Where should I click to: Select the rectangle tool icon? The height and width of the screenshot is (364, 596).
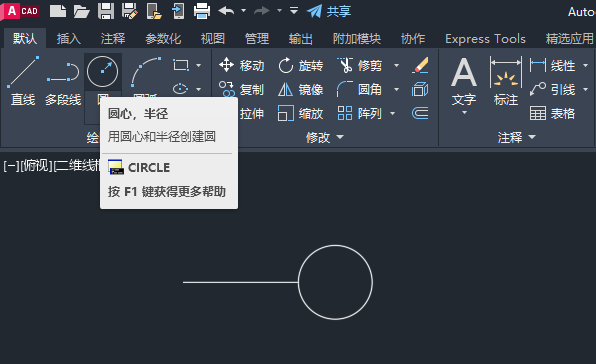181,65
